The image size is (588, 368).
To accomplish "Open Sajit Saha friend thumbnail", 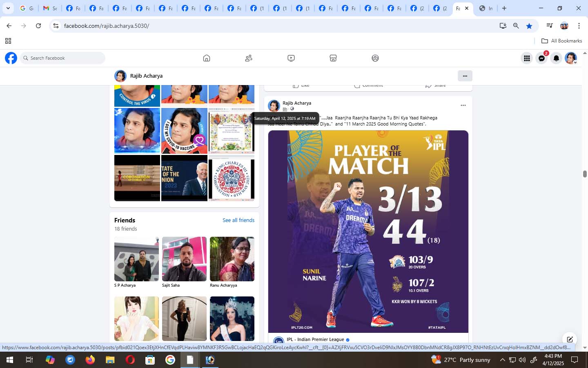I will [184, 259].
